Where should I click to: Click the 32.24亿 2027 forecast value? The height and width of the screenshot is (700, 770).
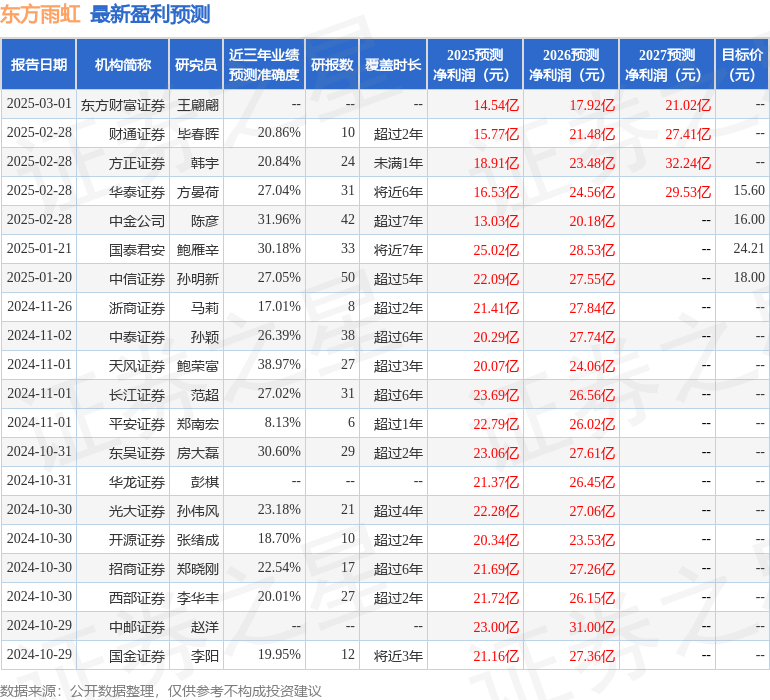[688, 162]
